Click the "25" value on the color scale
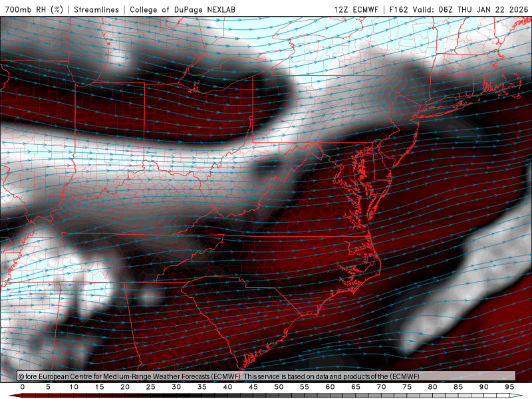 tap(151, 387)
